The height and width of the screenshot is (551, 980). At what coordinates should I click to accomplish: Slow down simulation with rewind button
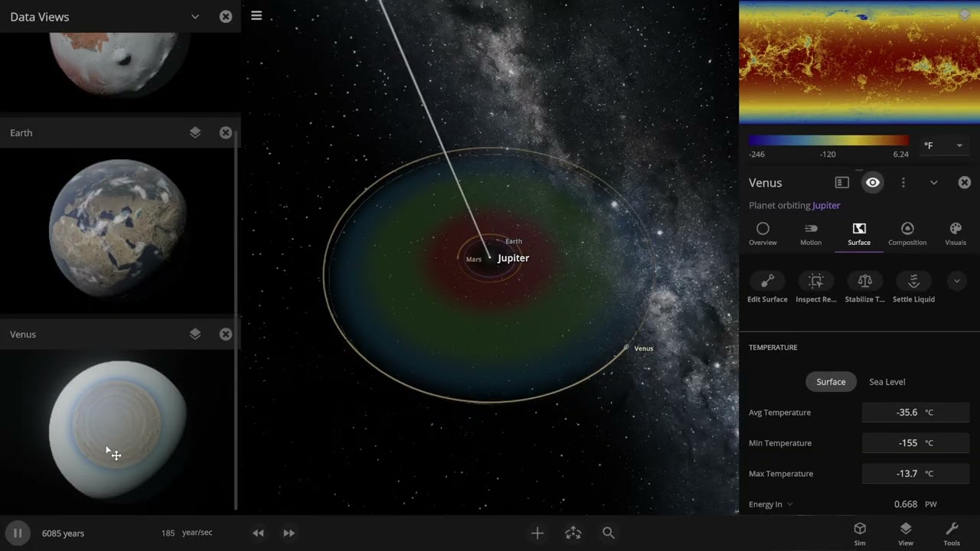pyautogui.click(x=258, y=533)
